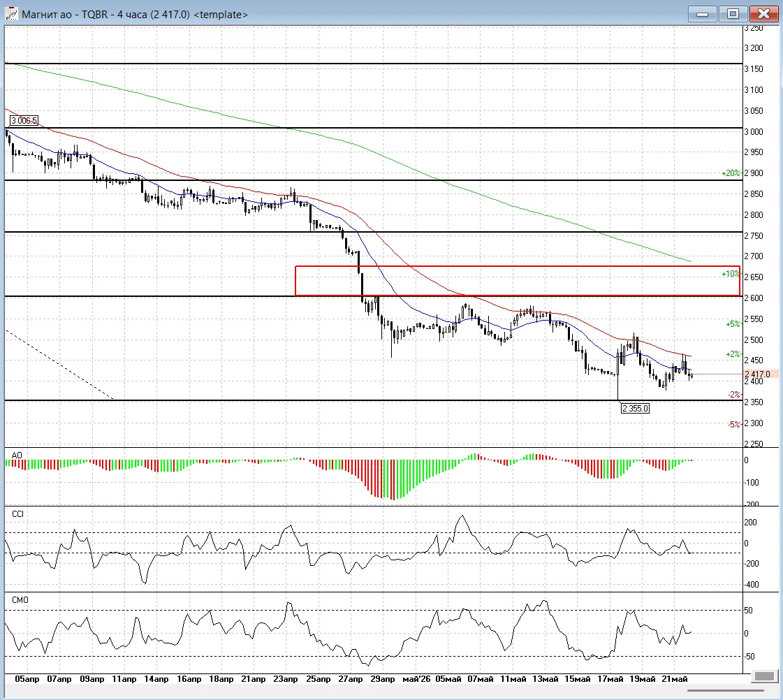The width and height of the screenshot is (783, 700).
Task: Click the 2 600 price scale value
Action: [754, 298]
